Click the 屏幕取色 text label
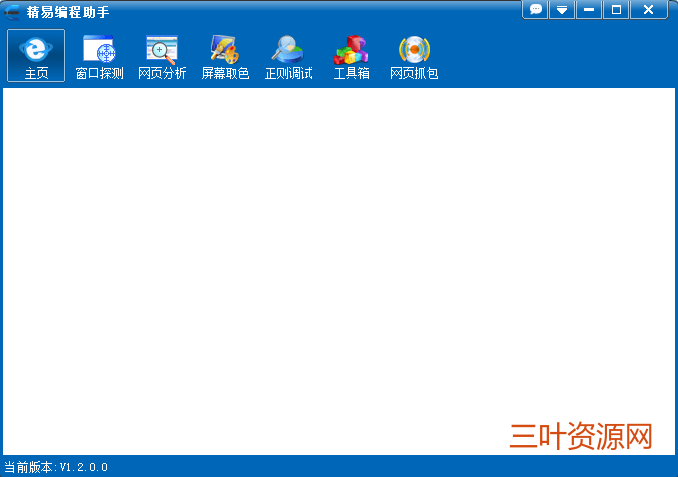Screen dimensions: 678x477 click(225, 74)
